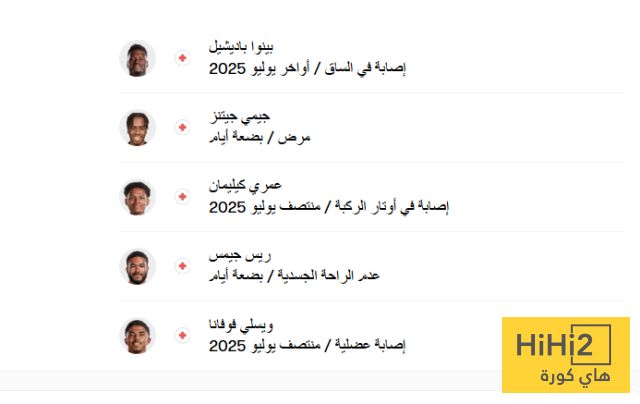The height and width of the screenshot is (404, 640).
Task: Select the leg injury late July 2025 text
Action: (x=307, y=69)
